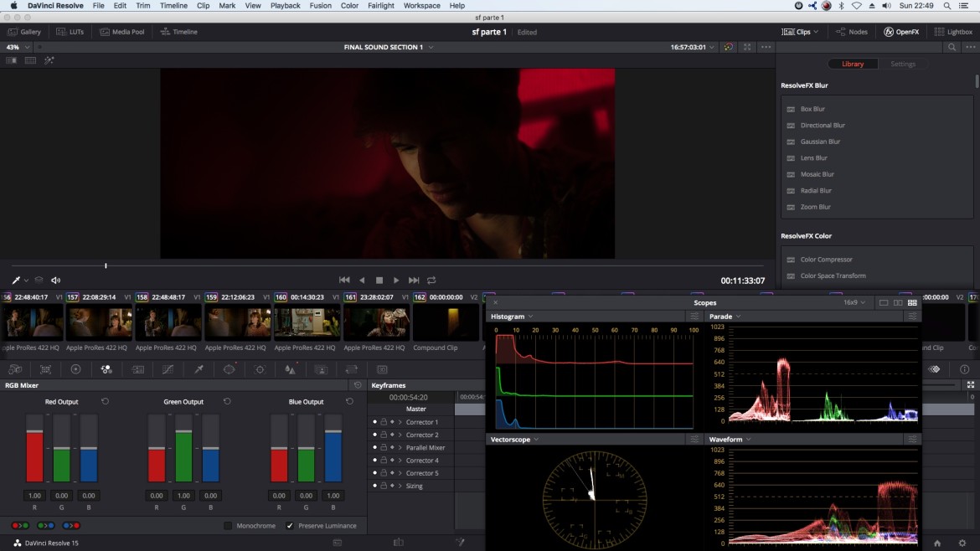Screen dimensions: 980x551
Task: Open the Tracker palette
Action: pyautogui.click(x=260, y=369)
